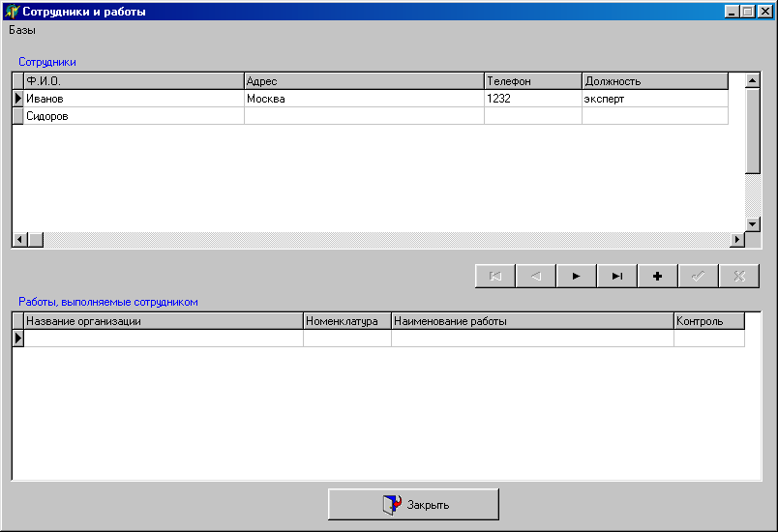The width and height of the screenshot is (778, 532).
Task: Click the Контроль column header
Action: pyautogui.click(x=709, y=321)
